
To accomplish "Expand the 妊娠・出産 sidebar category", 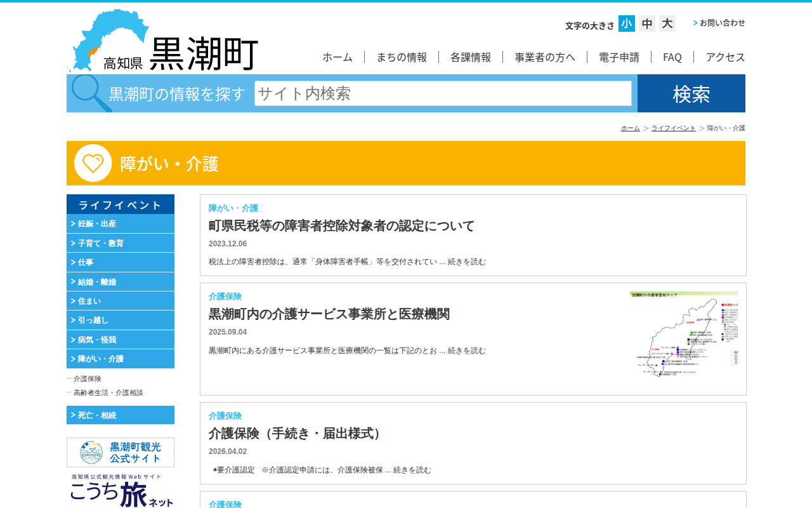I will coord(121,224).
